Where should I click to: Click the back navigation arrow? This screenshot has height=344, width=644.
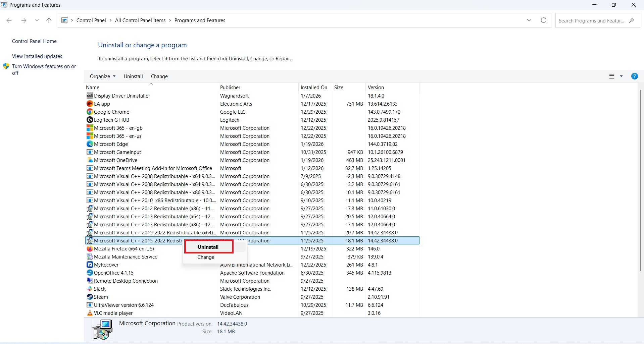pyautogui.click(x=9, y=20)
